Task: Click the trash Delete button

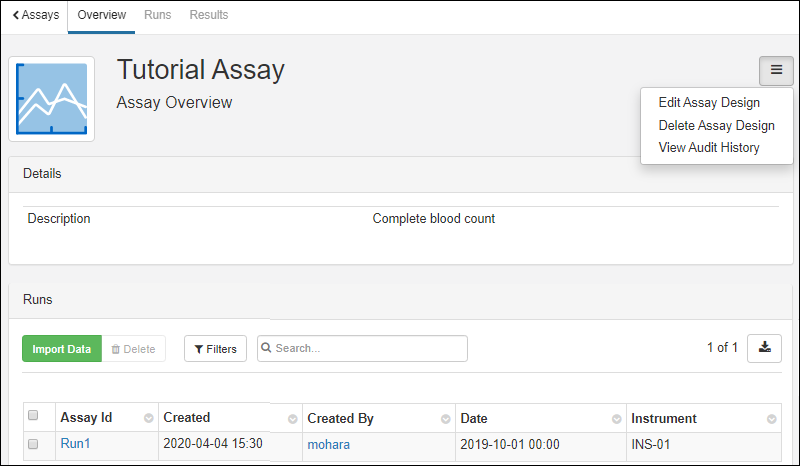Action: click(x=133, y=349)
